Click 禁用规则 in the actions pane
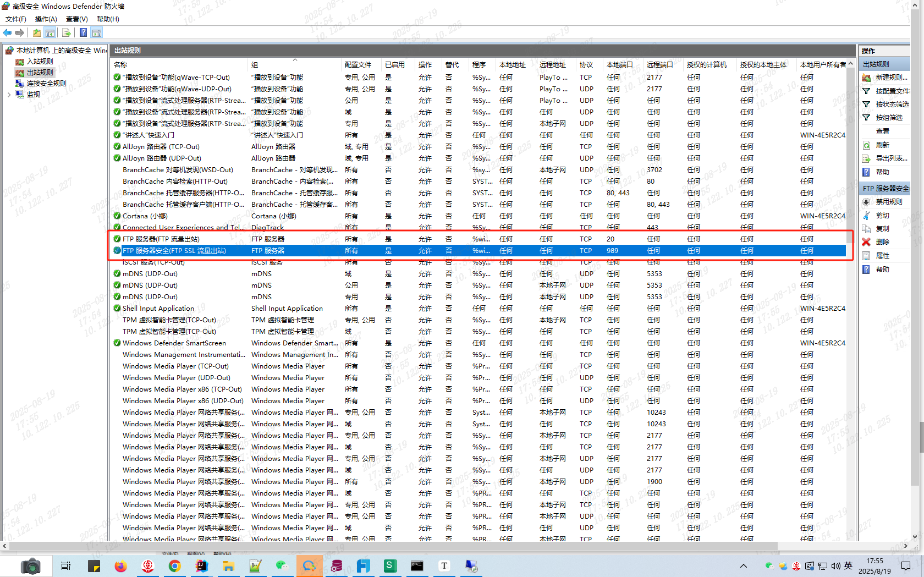The height and width of the screenshot is (577, 924). tap(889, 202)
